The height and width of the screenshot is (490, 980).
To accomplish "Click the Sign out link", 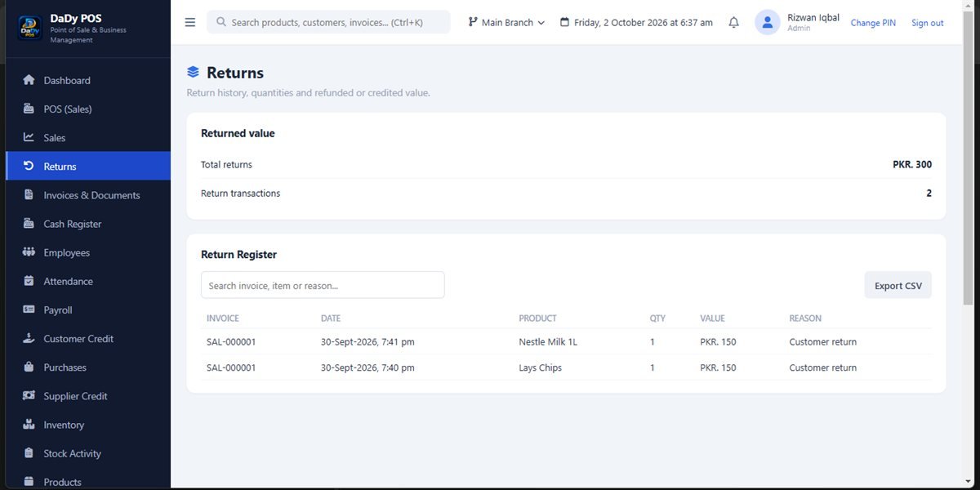I will click(x=927, y=23).
